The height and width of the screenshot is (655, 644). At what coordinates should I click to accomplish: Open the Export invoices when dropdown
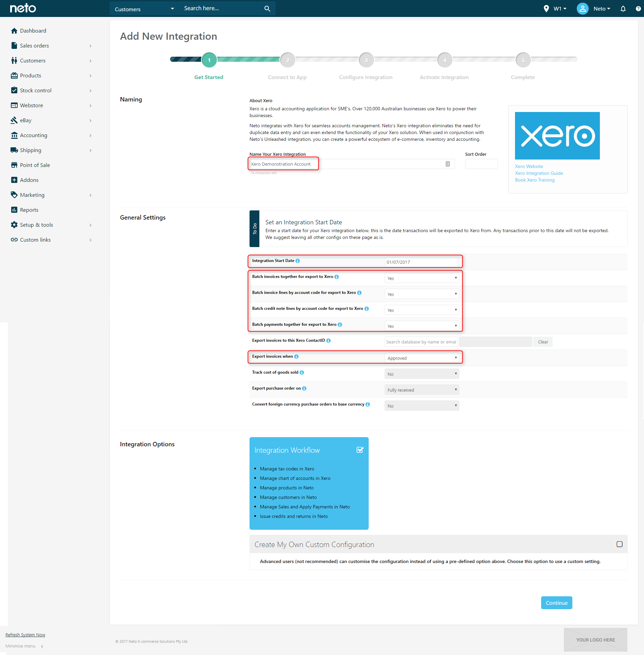coord(422,358)
